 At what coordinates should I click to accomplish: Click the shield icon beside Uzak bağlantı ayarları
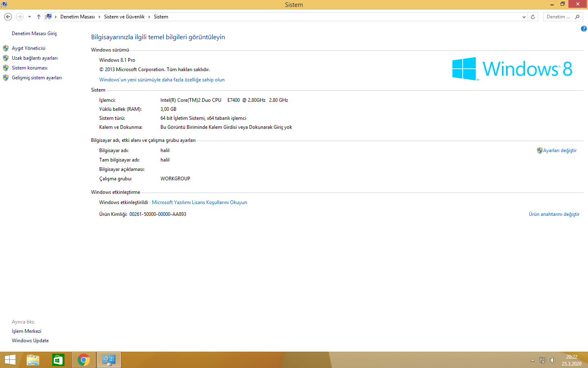[6, 58]
